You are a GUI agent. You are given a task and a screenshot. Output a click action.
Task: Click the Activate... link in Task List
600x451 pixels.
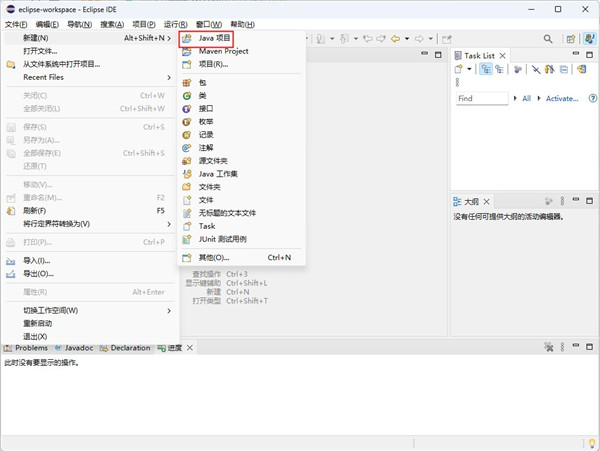pos(562,99)
